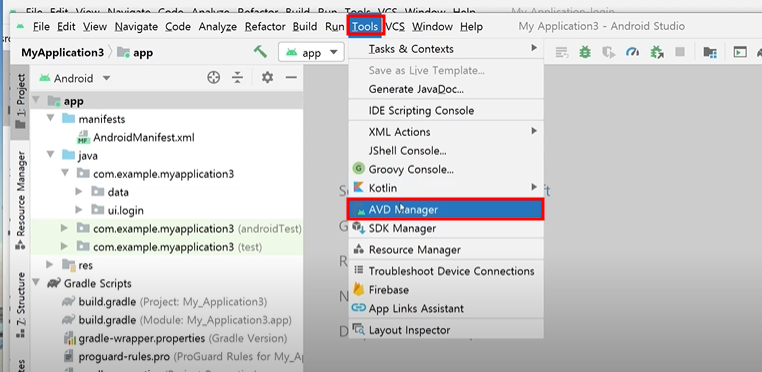Screen dimensions: 762x372
Task: Expand the ui.login package arrow
Action: (x=79, y=210)
